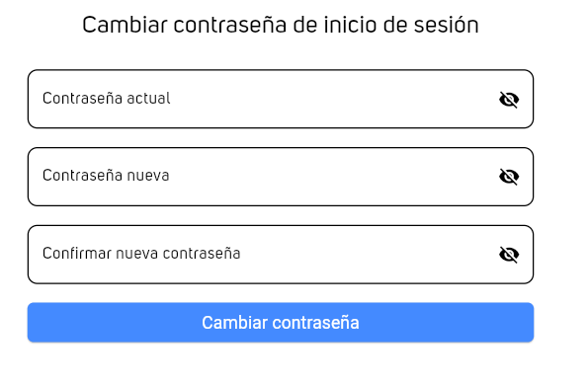Place cursor in the topmost password box

[x=281, y=99]
